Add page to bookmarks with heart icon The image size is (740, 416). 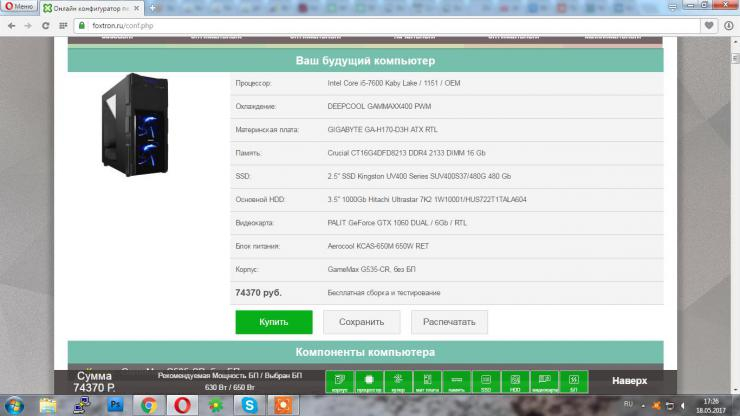click(707, 23)
